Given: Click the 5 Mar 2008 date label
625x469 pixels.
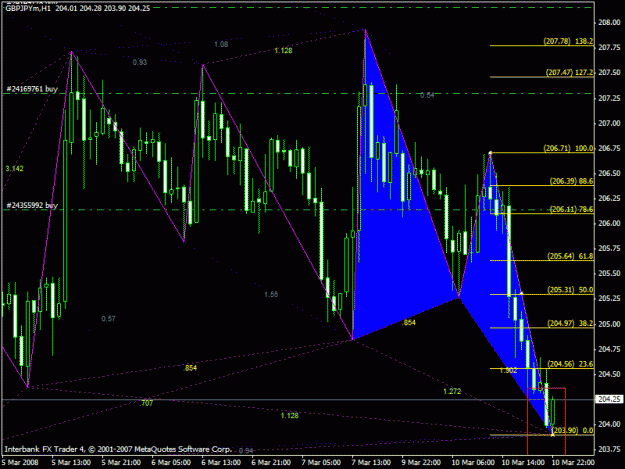Looking at the screenshot, I should [x=20, y=462].
